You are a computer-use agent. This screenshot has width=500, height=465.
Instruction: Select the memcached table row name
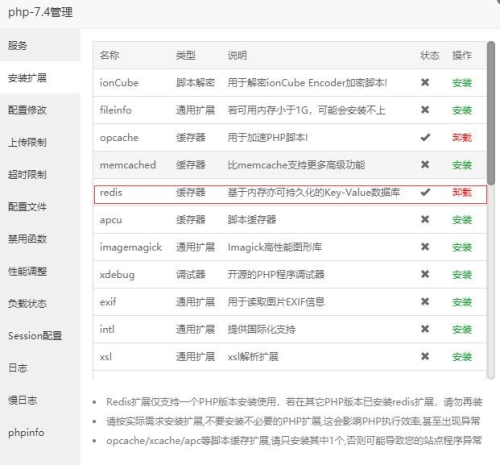click(128, 165)
